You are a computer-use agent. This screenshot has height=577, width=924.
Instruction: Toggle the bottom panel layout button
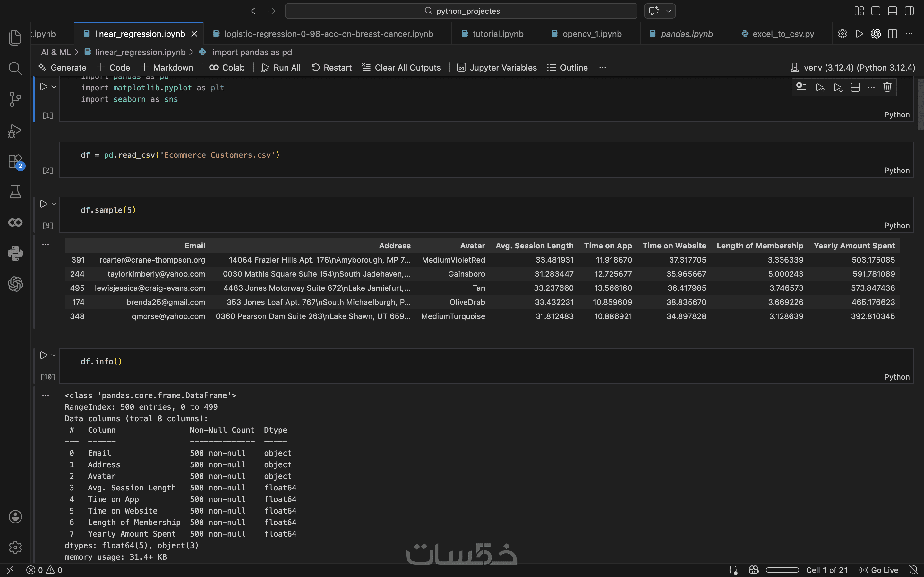pyautogui.click(x=892, y=11)
